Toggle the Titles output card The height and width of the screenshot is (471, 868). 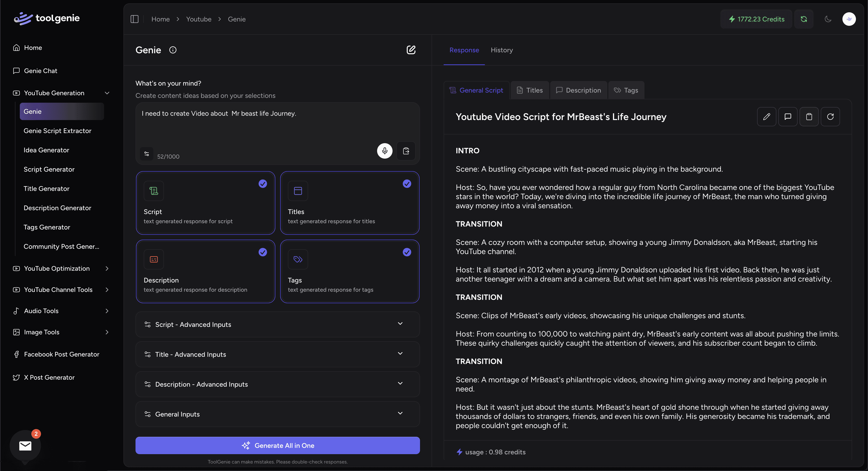click(x=350, y=203)
